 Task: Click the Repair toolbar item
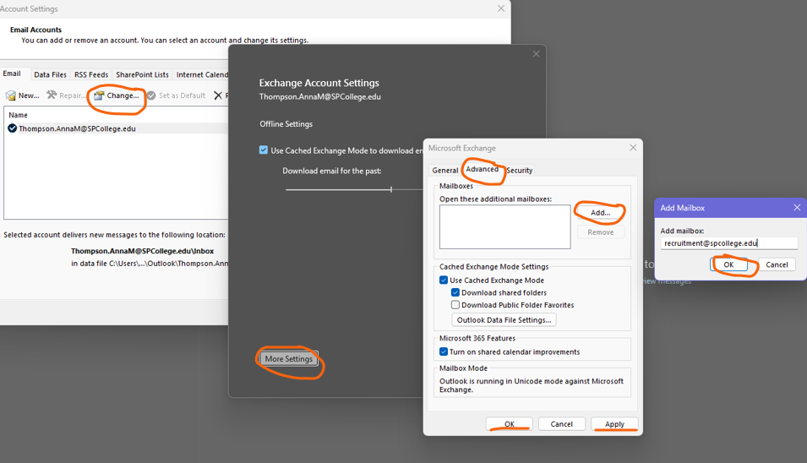click(65, 95)
